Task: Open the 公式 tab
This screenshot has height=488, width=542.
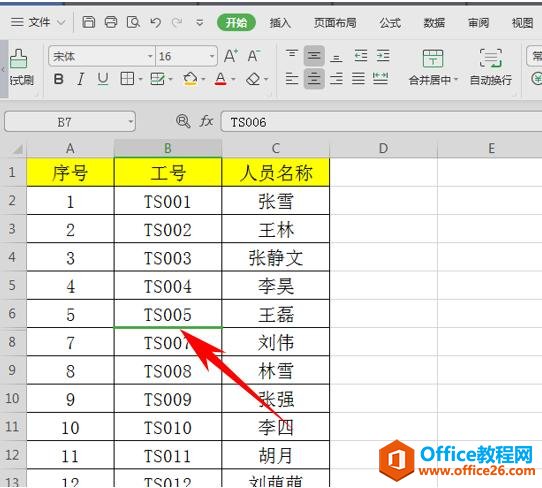Action: pyautogui.click(x=390, y=23)
